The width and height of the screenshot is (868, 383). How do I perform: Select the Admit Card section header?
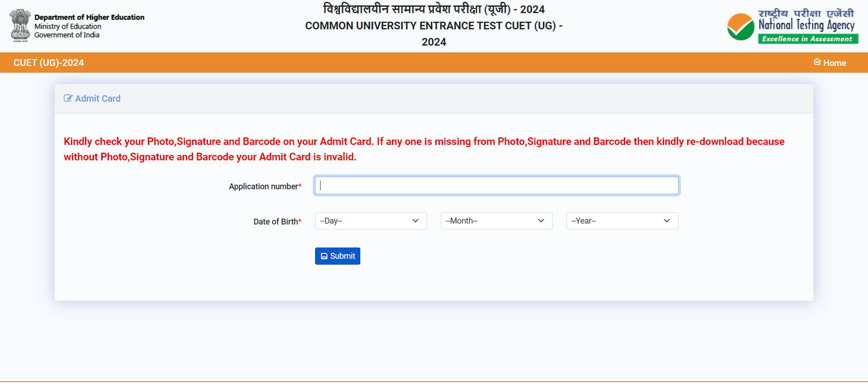[x=97, y=98]
